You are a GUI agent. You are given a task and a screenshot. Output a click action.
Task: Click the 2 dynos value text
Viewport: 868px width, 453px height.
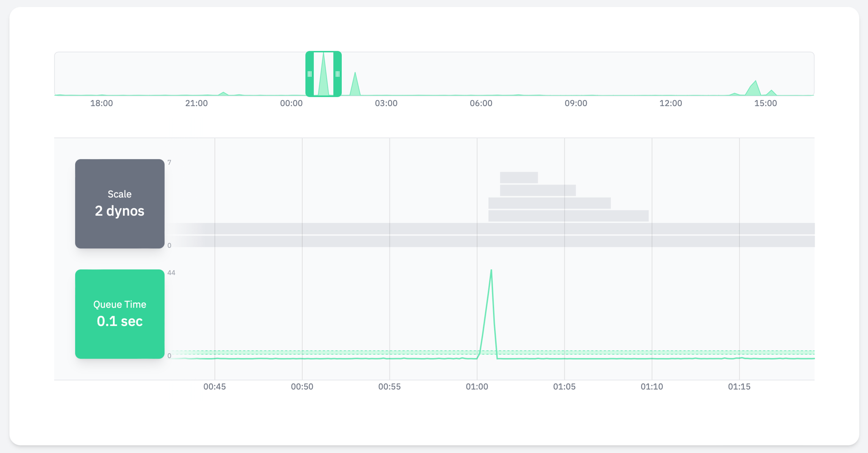[119, 211]
